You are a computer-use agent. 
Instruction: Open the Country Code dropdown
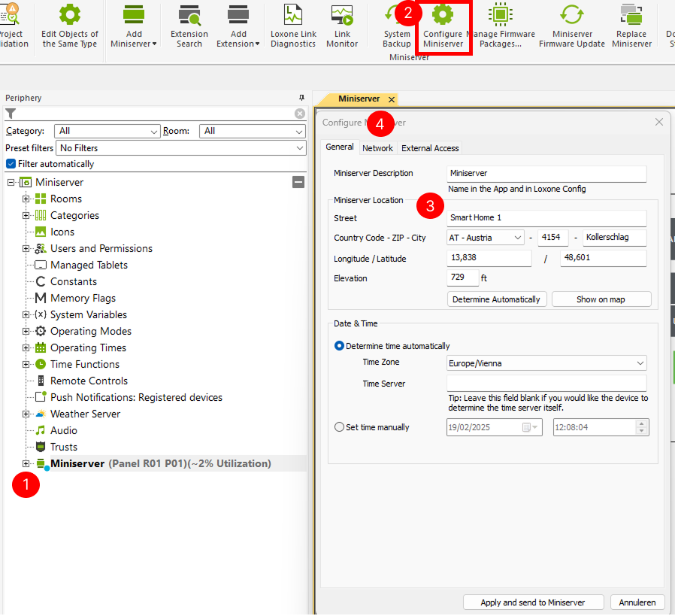(x=486, y=238)
